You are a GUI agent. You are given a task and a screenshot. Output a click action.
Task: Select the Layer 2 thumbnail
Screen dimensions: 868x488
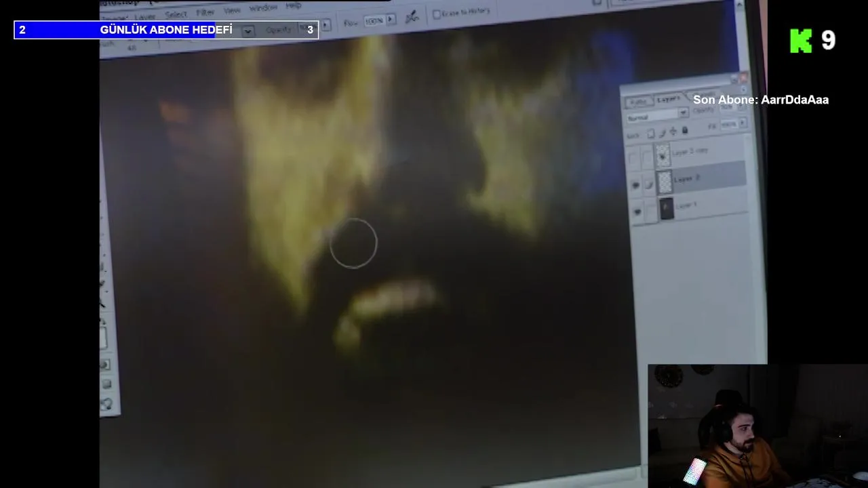click(x=665, y=182)
